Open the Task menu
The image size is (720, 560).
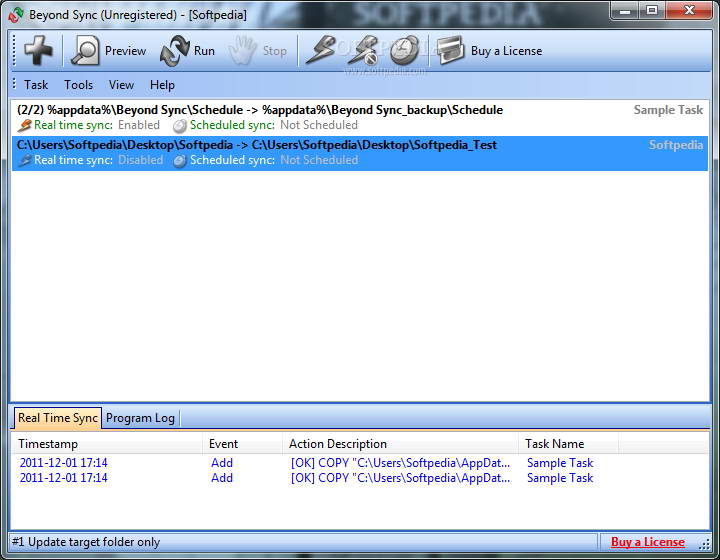click(36, 85)
